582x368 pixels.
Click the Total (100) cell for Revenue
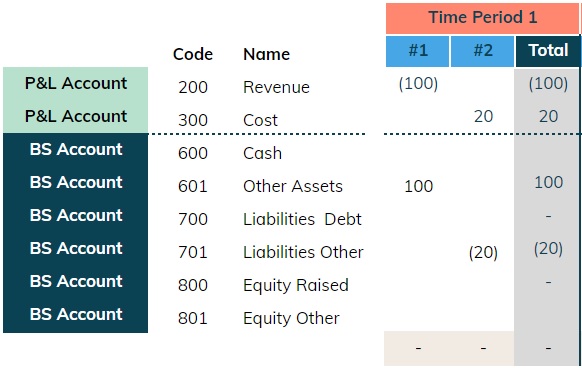click(x=548, y=84)
